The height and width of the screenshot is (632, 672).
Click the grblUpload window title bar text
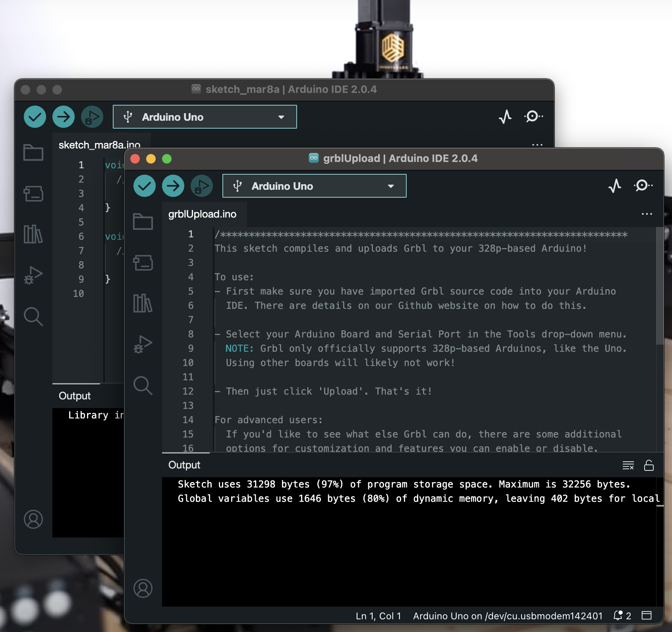[400, 158]
